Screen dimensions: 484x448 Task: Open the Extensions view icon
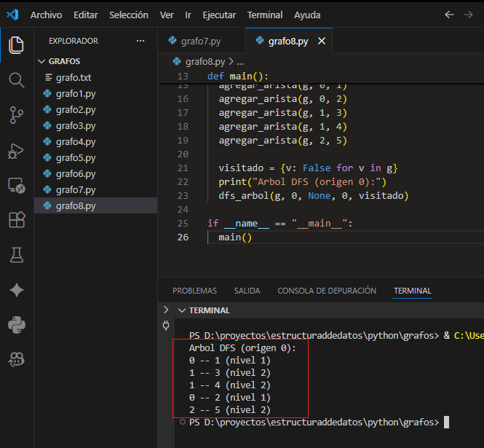click(x=16, y=220)
